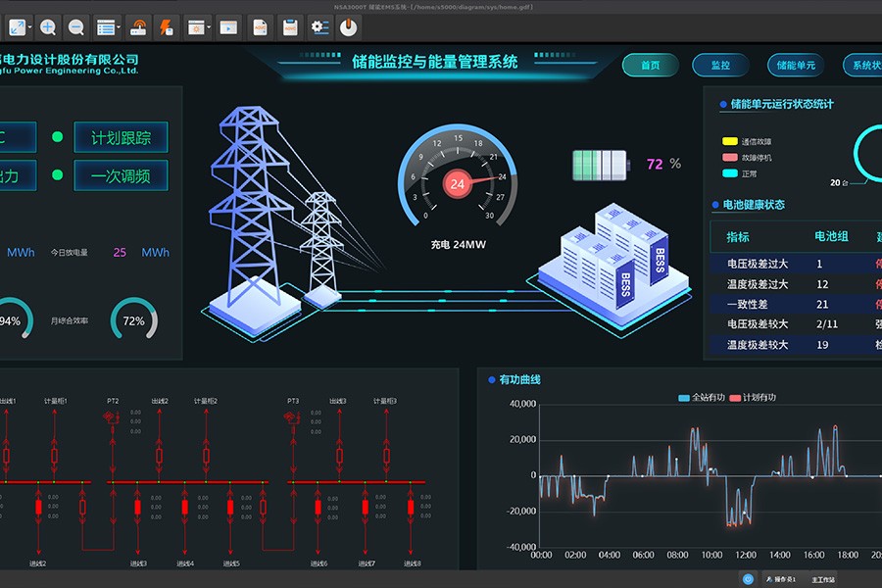882x588 pixels.
Task: Open the gear settings list icon
Action: pyautogui.click(x=319, y=26)
